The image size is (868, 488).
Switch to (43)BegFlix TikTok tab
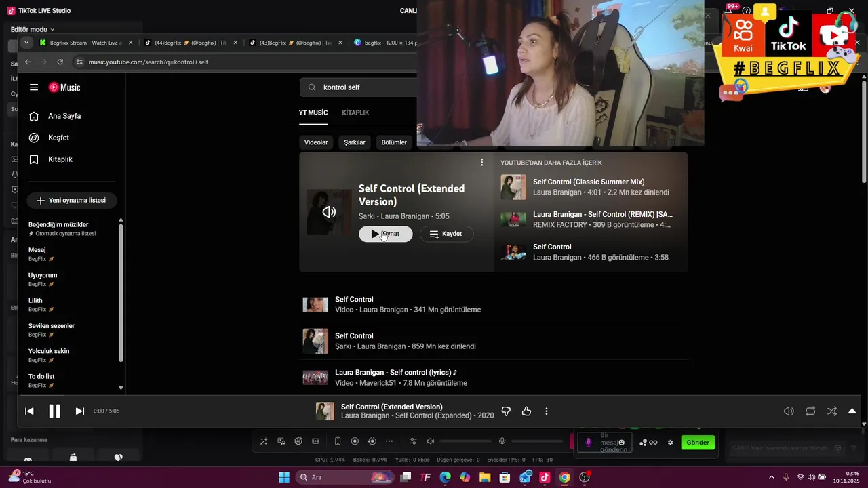(x=296, y=43)
